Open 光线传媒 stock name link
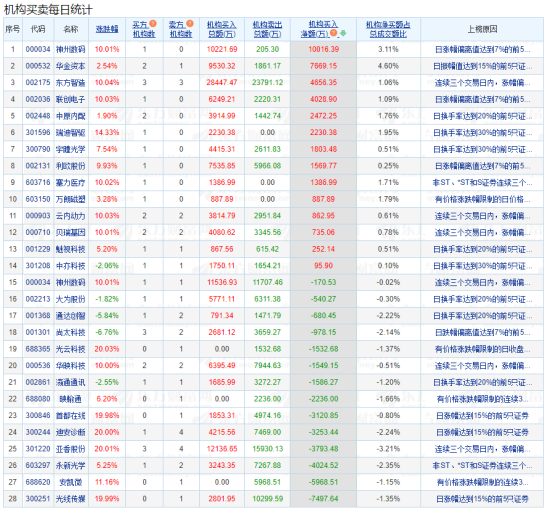This screenshot has height=513, width=550. click(71, 499)
